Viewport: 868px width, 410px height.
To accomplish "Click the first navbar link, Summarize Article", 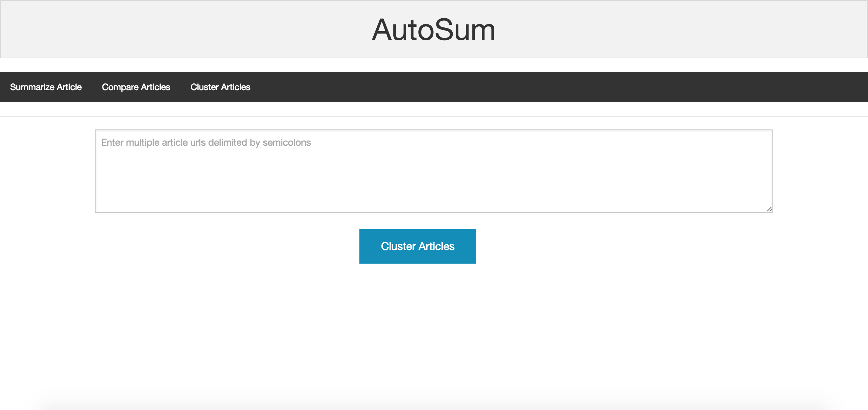I will pos(46,87).
